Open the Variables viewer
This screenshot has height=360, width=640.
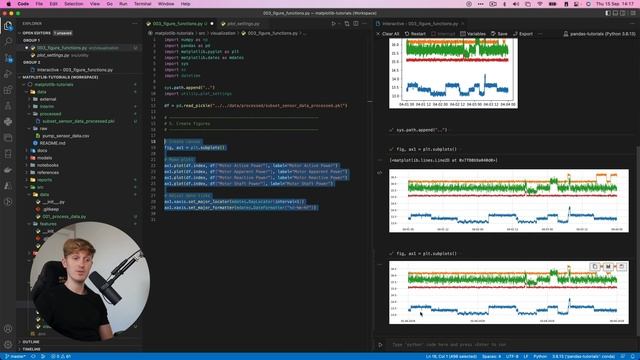coord(473,34)
